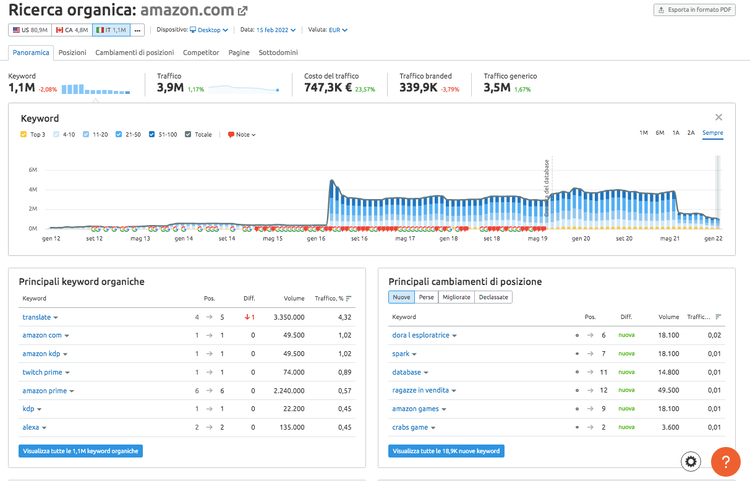Sort position changes by Traffic column icon
The image size is (750, 481).
coord(718,317)
